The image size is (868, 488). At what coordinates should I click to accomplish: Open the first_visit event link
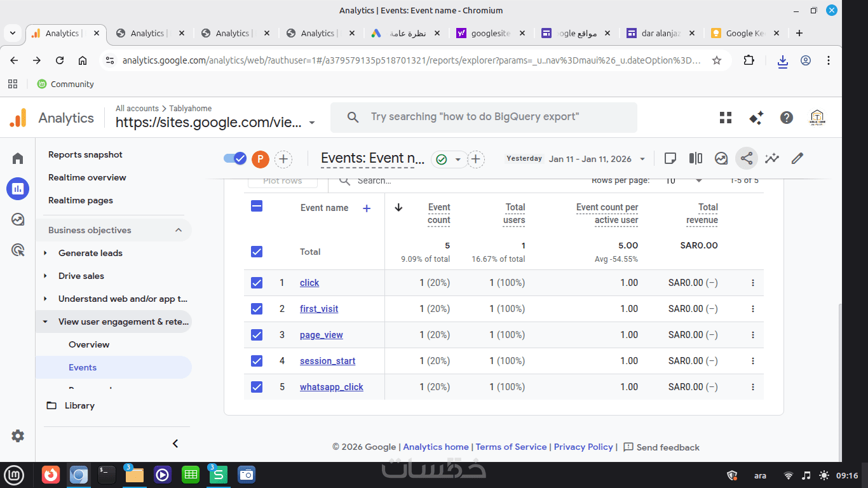[319, 309]
